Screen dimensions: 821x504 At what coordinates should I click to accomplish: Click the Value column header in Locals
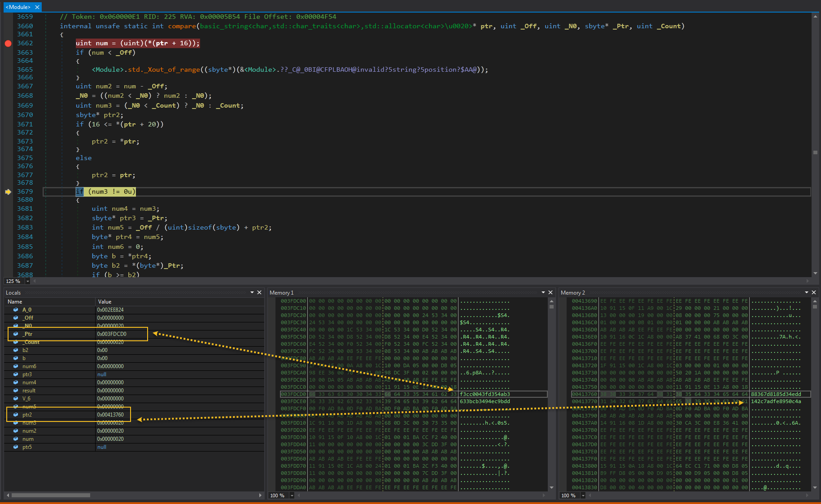pyautogui.click(x=179, y=302)
